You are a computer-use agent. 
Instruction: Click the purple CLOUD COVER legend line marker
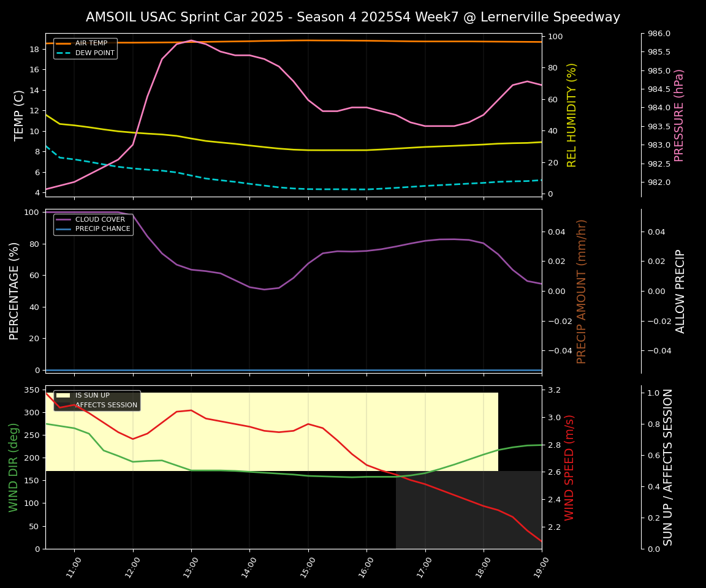64,219
